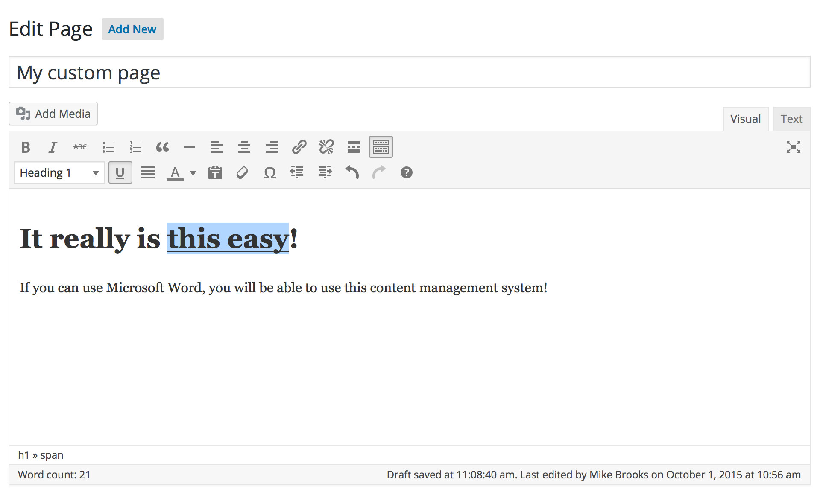
Task: Switch to the Text editor tab
Action: (x=791, y=119)
